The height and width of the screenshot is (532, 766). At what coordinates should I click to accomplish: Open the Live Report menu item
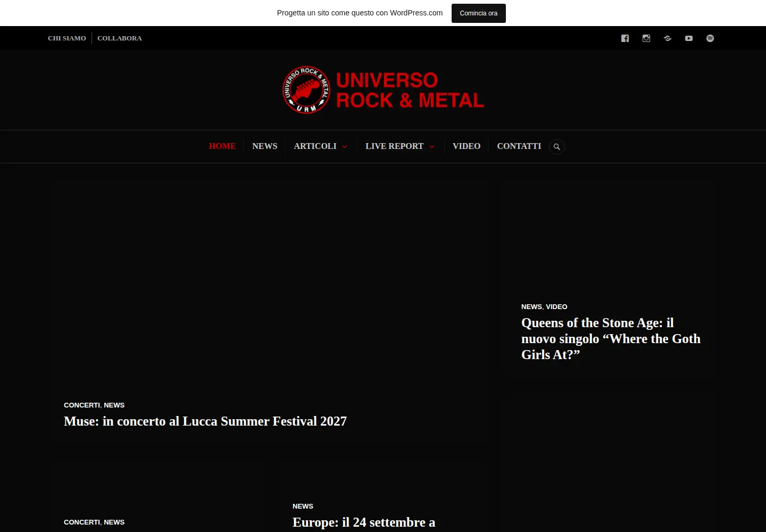(x=395, y=146)
